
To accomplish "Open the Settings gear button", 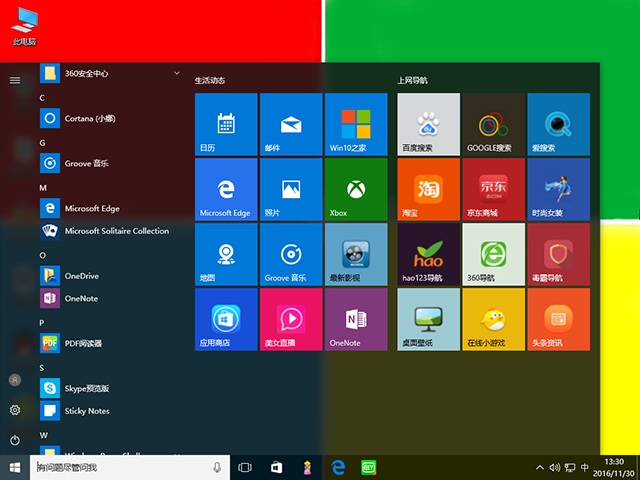I will coord(15,410).
